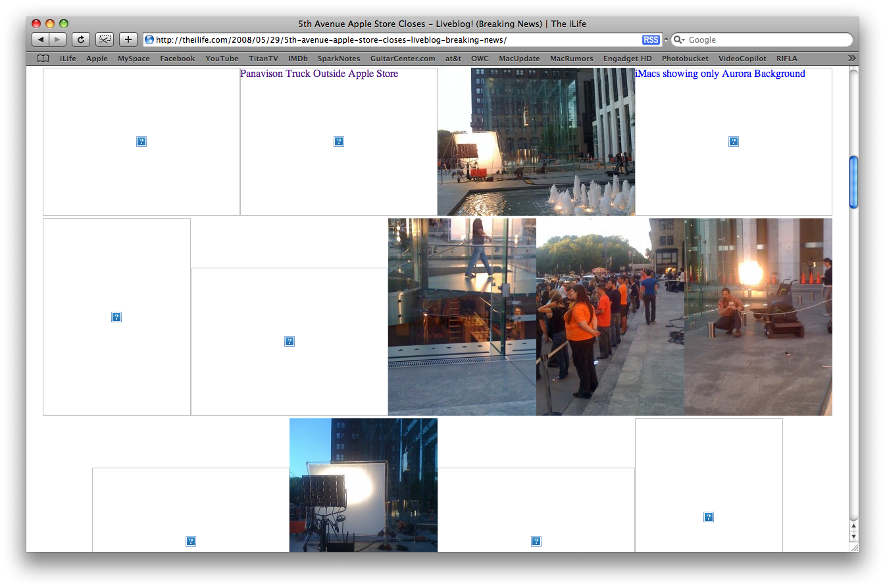The height and width of the screenshot is (588, 885).
Task: Click the missing image icon left of stairs photo
Action: [290, 341]
